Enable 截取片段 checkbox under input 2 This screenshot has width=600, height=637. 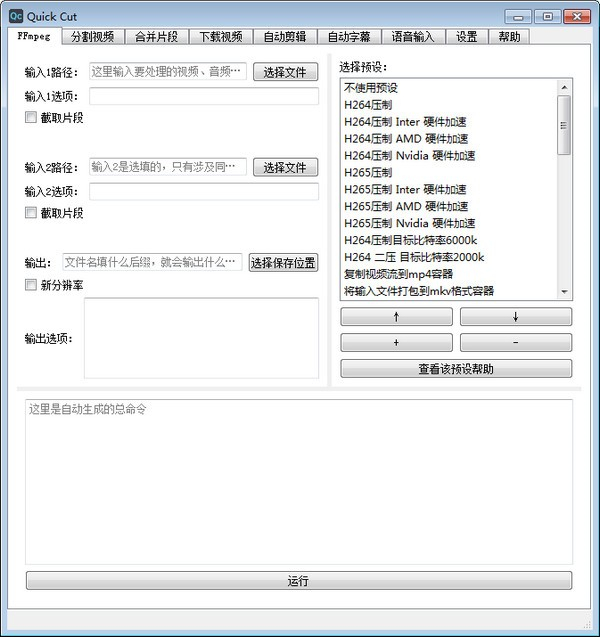31,213
